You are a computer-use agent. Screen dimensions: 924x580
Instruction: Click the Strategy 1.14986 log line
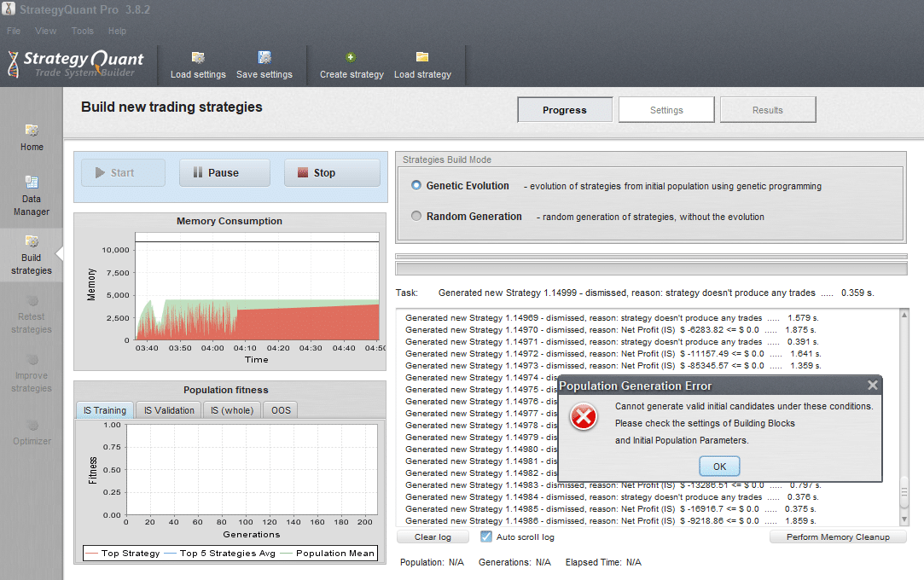[x=611, y=520]
